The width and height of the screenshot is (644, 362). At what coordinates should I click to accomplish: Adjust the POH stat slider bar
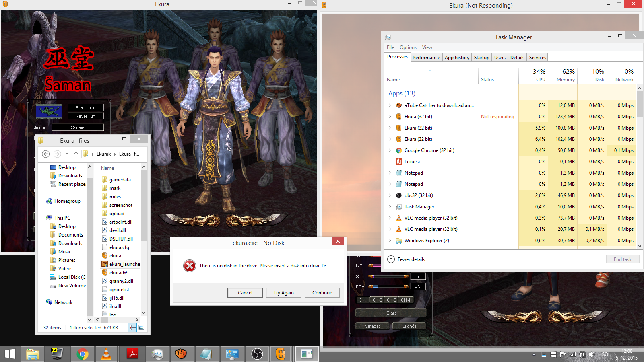(x=388, y=287)
